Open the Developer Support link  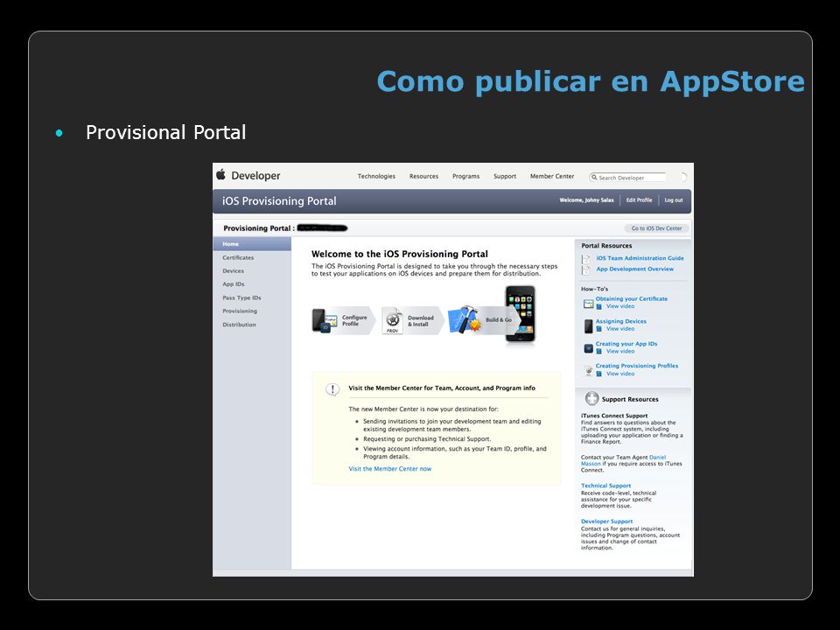[607, 521]
